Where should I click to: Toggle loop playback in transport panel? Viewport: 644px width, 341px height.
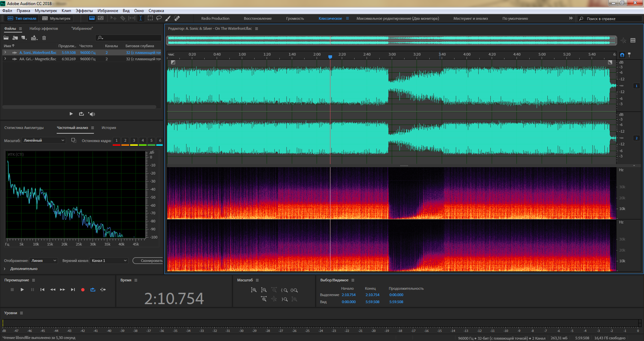pyautogui.click(x=93, y=290)
